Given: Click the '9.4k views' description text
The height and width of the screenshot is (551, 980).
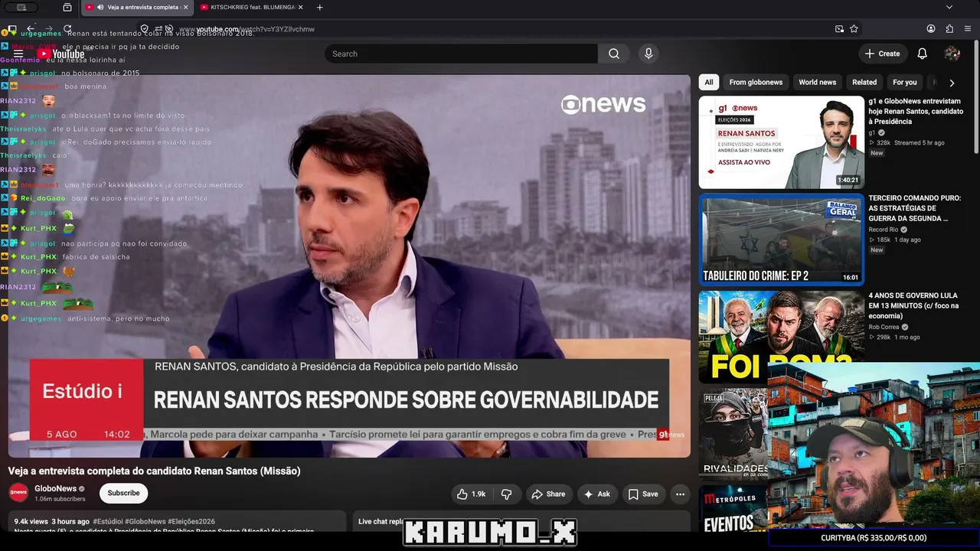Looking at the screenshot, I should (x=31, y=522).
